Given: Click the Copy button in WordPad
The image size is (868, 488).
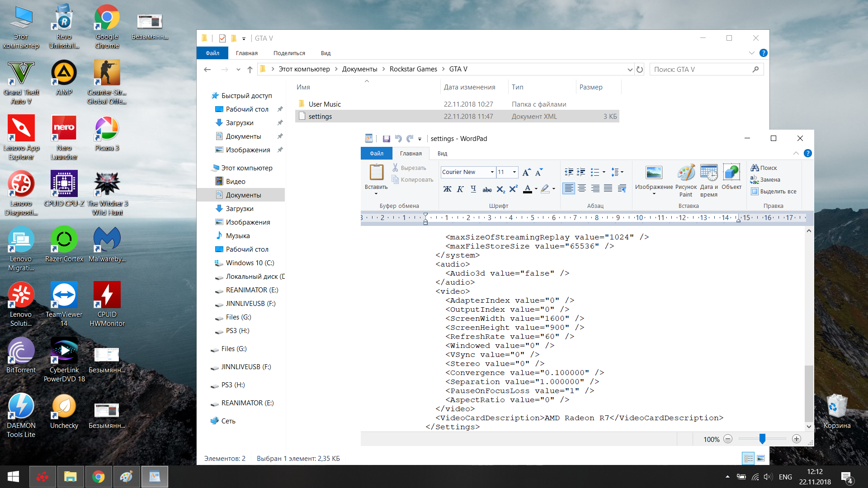Looking at the screenshot, I should click(412, 179).
